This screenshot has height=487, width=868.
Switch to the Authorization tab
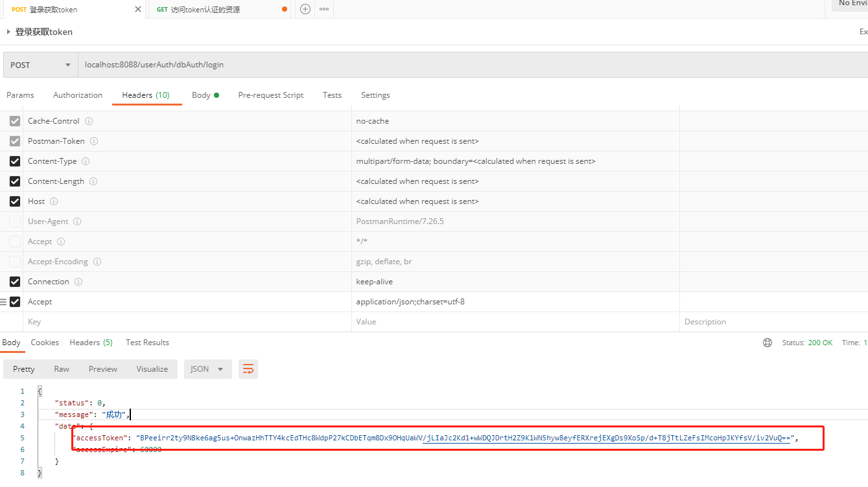coord(78,95)
